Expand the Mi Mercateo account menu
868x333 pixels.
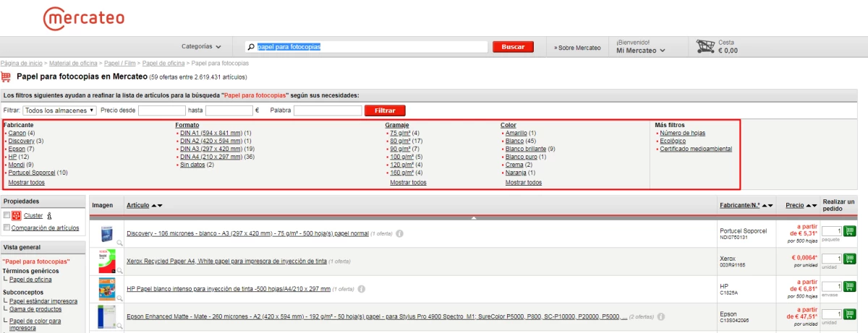tap(640, 51)
